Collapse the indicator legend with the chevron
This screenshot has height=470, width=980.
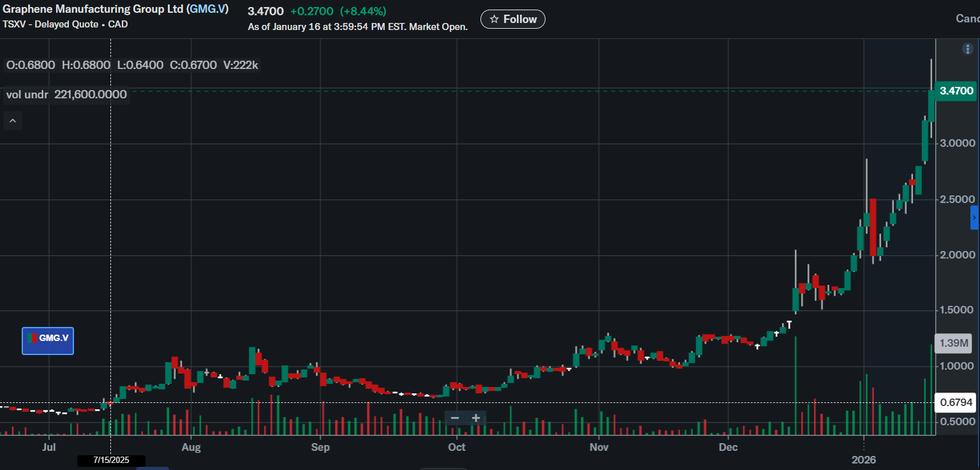pos(13,121)
